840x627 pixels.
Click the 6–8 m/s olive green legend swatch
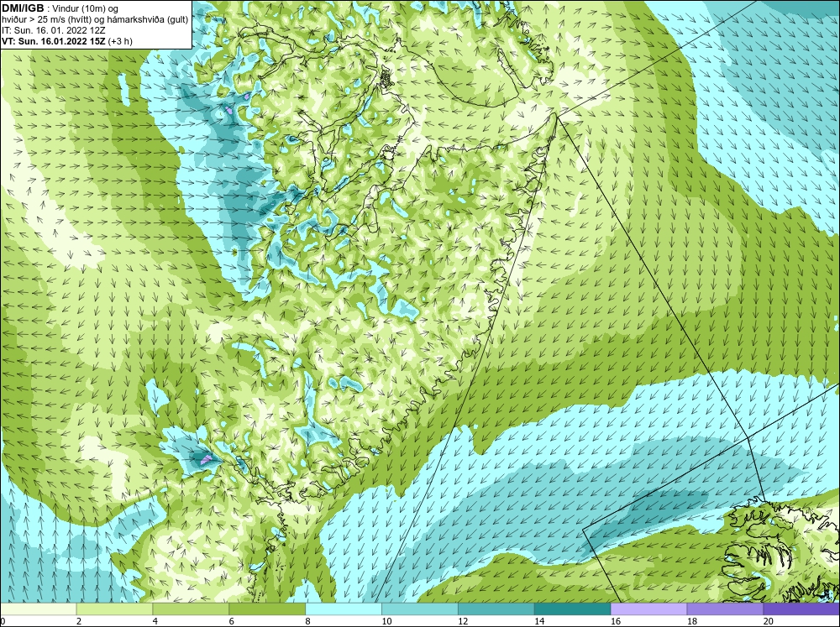click(267, 609)
